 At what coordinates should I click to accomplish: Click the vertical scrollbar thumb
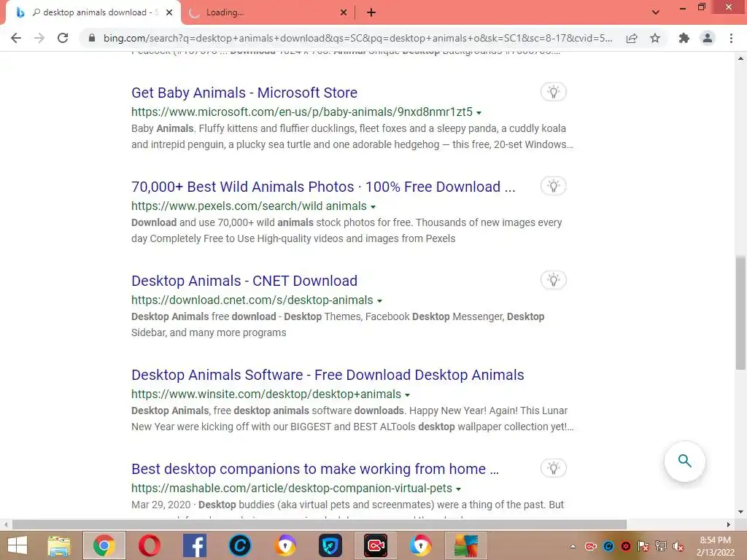coord(740,313)
